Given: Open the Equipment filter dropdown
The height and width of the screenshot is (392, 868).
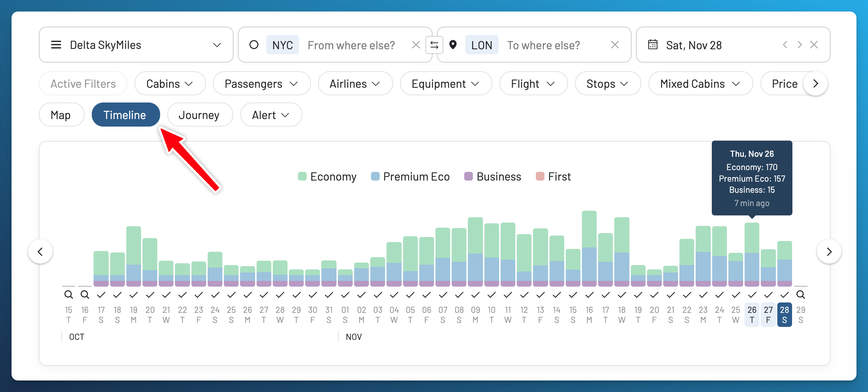Looking at the screenshot, I should [446, 84].
